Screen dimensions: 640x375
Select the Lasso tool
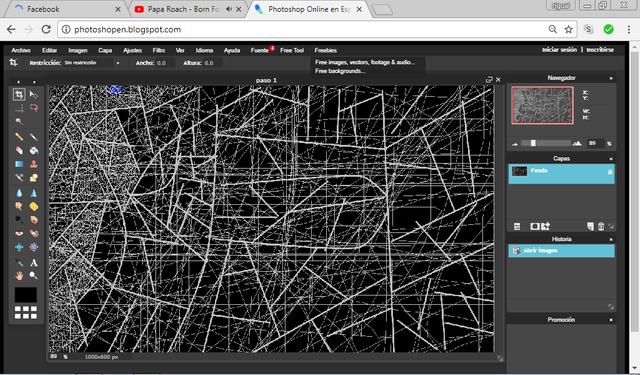pos(34,108)
